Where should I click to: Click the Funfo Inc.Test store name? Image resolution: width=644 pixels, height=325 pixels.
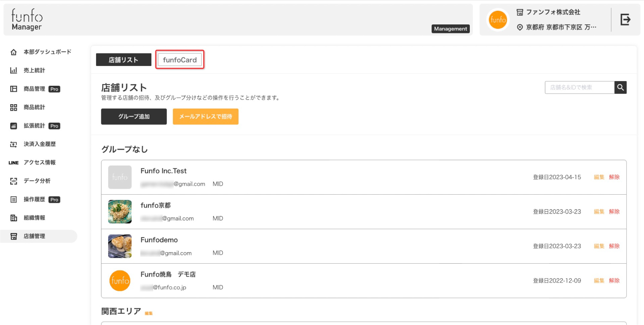[x=163, y=171]
